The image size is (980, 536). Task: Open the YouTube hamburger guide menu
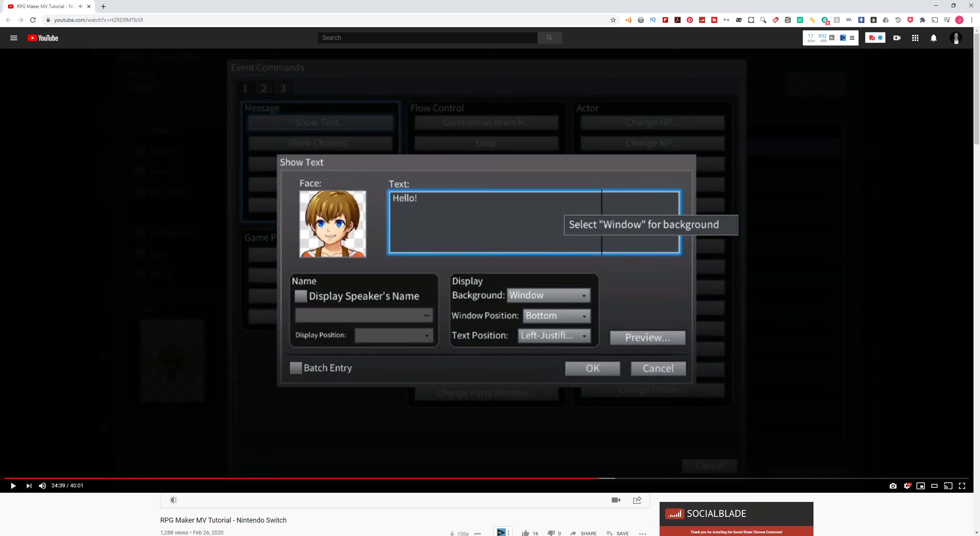[14, 38]
